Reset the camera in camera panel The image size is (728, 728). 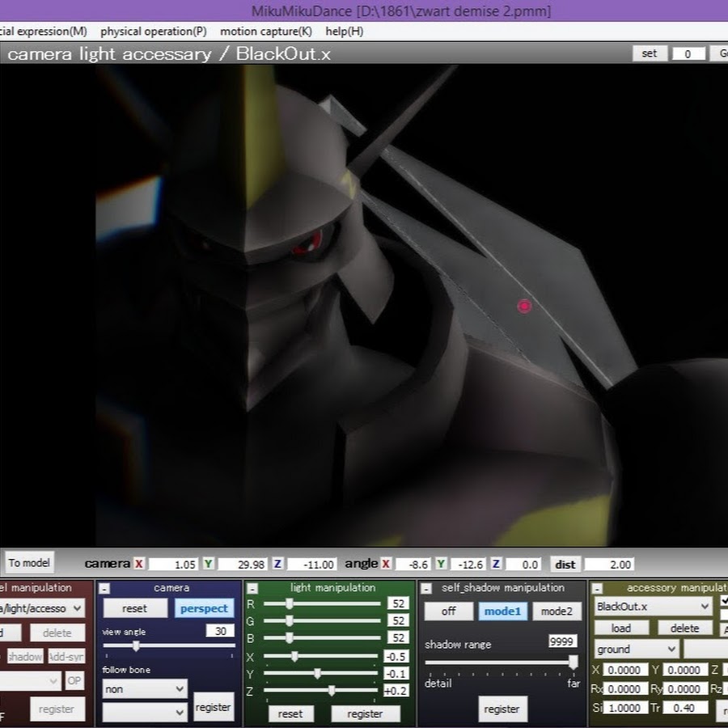tap(134, 608)
